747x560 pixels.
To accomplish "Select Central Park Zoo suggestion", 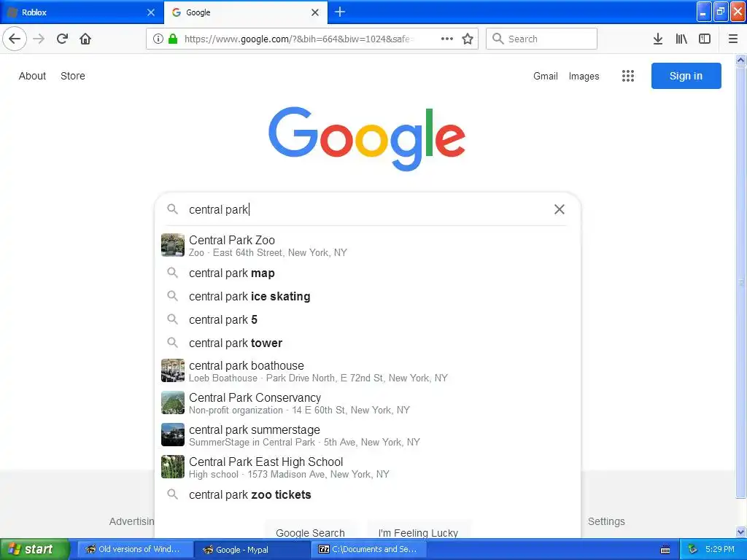I will 368,245.
